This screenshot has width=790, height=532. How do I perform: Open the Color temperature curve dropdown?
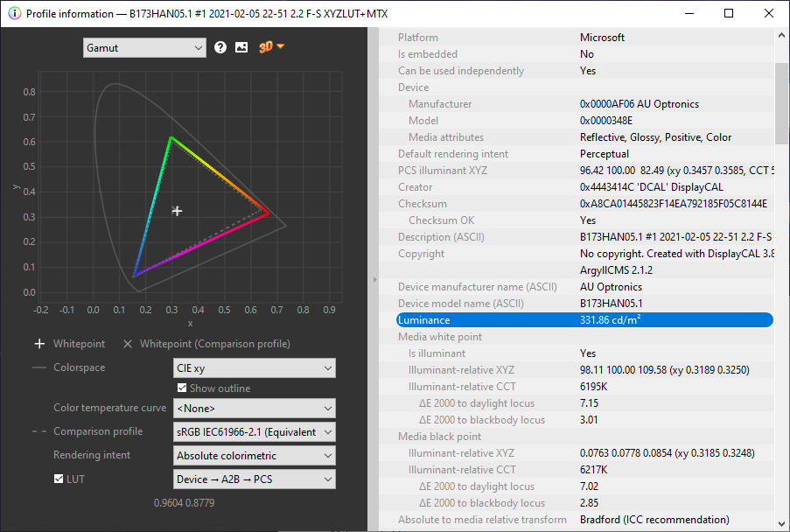click(255, 409)
